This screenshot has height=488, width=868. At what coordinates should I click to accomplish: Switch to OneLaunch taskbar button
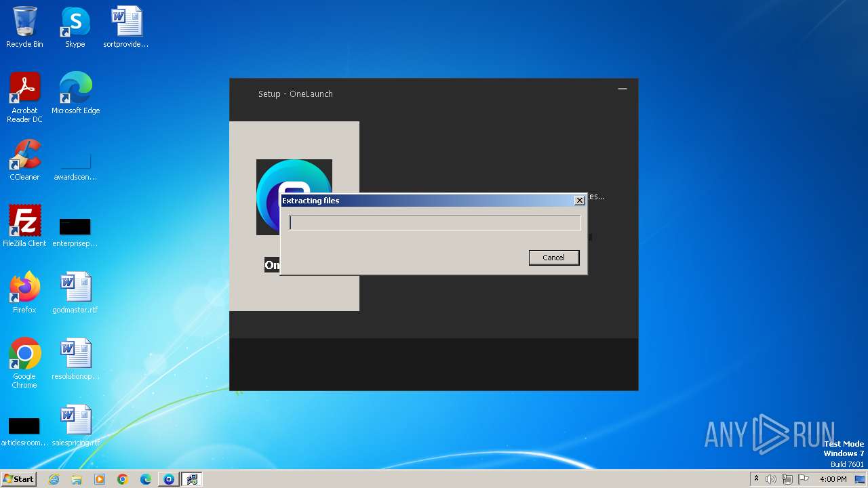pyautogui.click(x=169, y=479)
